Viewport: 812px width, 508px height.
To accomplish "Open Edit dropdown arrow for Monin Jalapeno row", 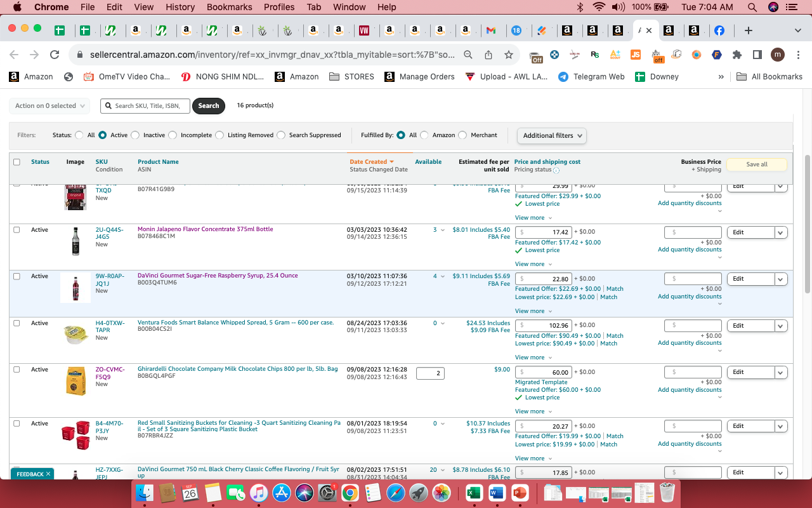I will (x=781, y=232).
